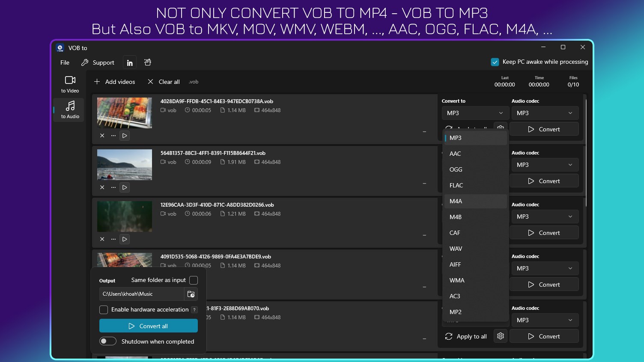Viewport: 644px width, 362px height.
Task: Expand the Audio codec dropdown for first file
Action: (x=544, y=113)
